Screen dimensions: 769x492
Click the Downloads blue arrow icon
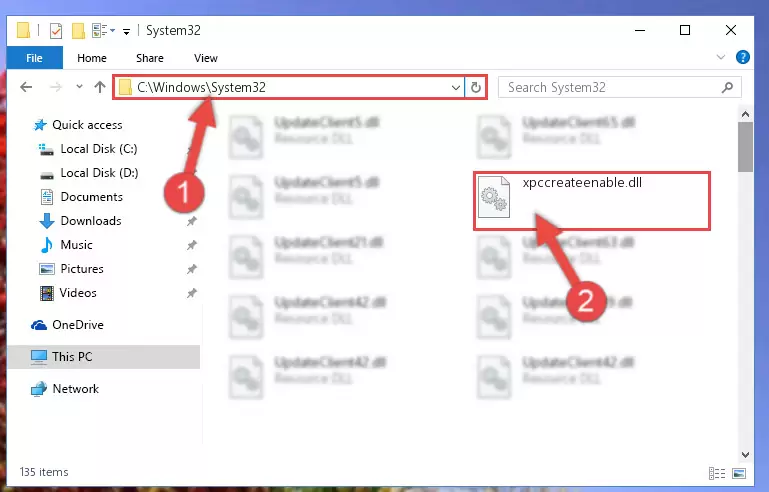click(x=47, y=221)
